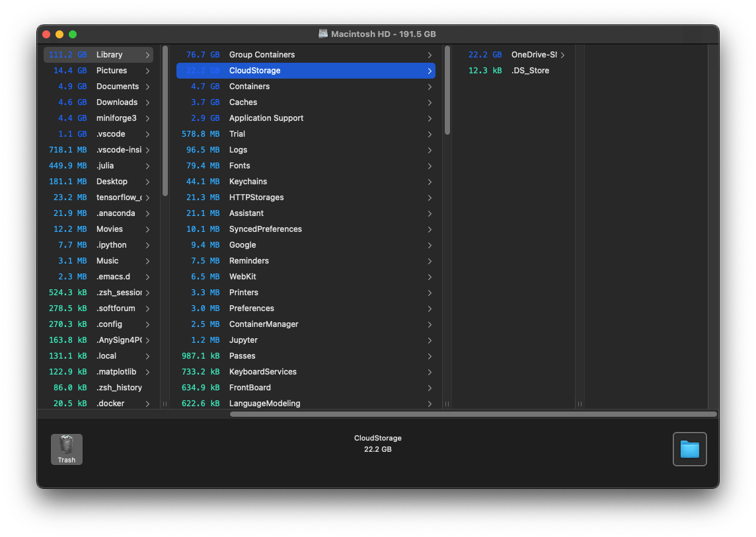Select the Google folder
The width and height of the screenshot is (756, 537).
pos(306,245)
